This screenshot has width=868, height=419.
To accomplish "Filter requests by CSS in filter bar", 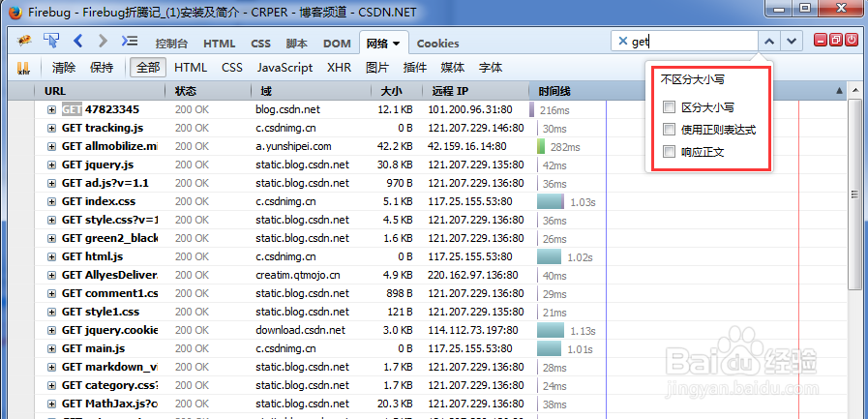I will 232,68.
